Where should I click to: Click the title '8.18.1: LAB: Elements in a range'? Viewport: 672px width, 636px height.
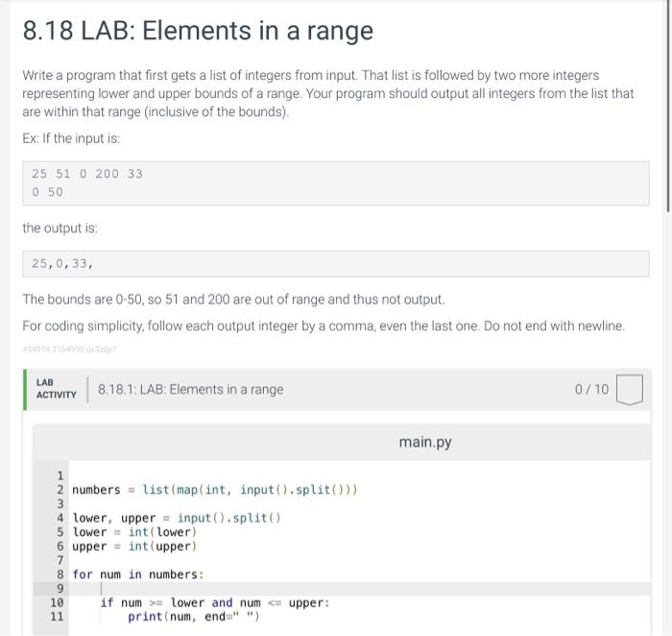pos(191,389)
